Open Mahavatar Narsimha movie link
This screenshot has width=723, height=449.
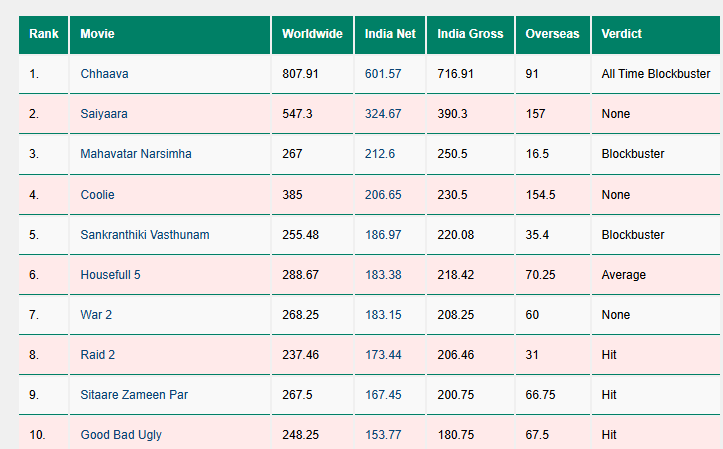point(136,154)
